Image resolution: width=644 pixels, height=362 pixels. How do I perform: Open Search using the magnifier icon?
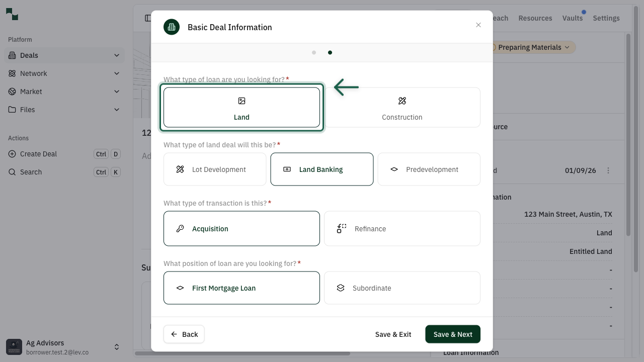[x=12, y=172]
